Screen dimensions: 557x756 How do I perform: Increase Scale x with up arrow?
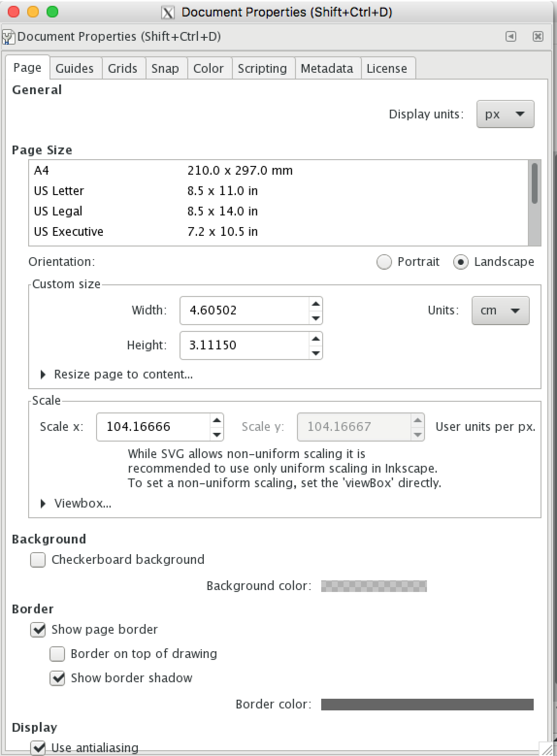tap(217, 420)
